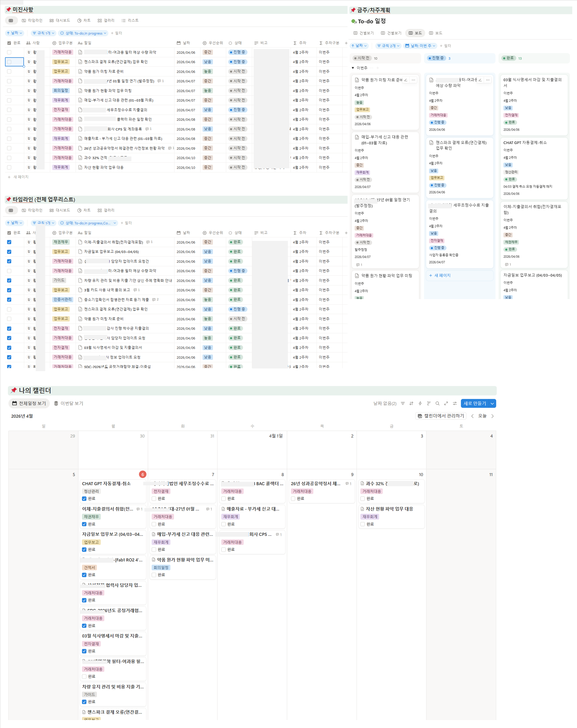Open more options on 약품 원가 미팅 자료 card
Screen dimensions: 577x728
413,80
